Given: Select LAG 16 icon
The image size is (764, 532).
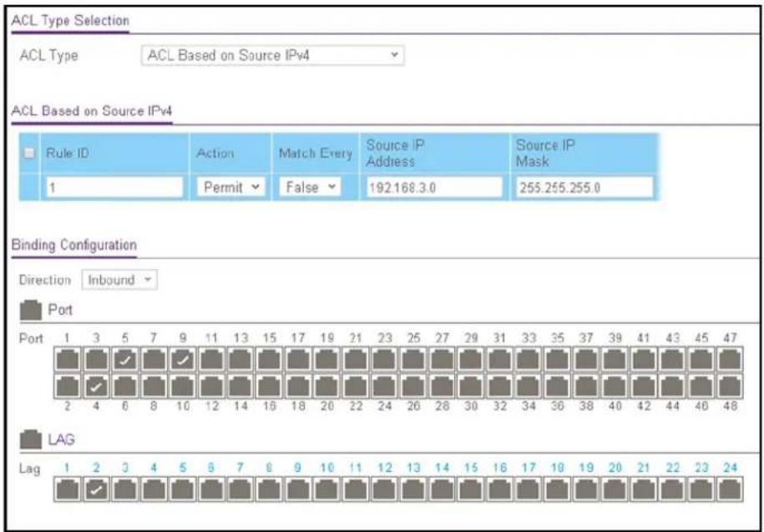Looking at the screenshot, I should coord(499,489).
